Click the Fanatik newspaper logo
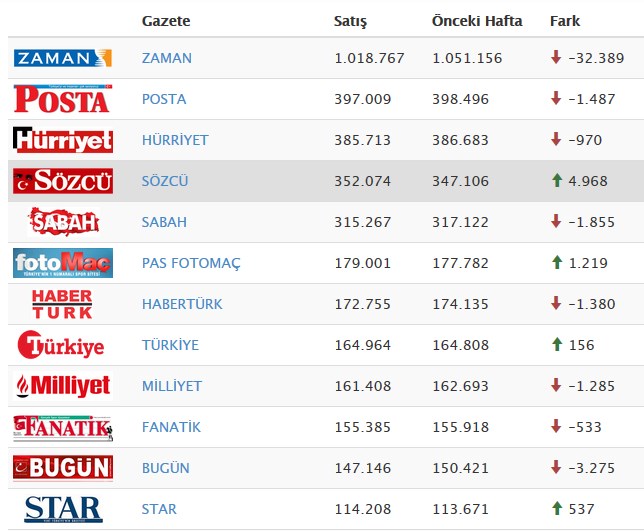Viewport: 644px width, 531px height. [x=62, y=427]
